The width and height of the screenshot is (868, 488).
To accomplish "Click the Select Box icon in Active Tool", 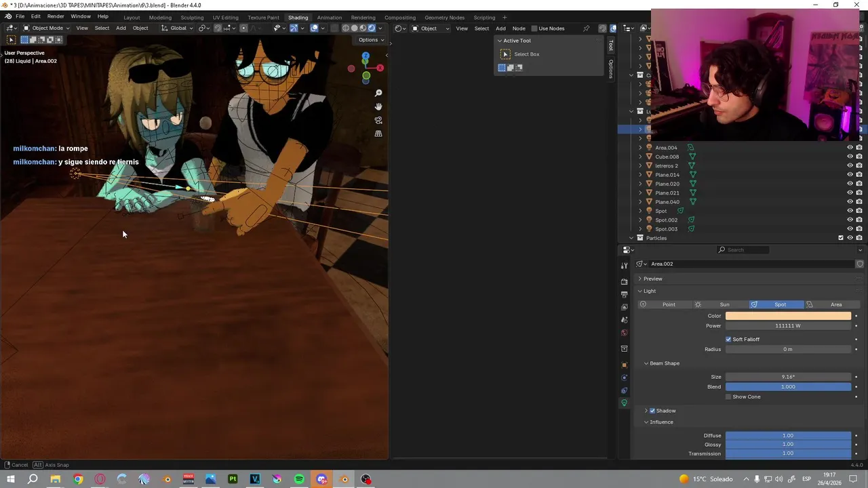I will 505,54.
